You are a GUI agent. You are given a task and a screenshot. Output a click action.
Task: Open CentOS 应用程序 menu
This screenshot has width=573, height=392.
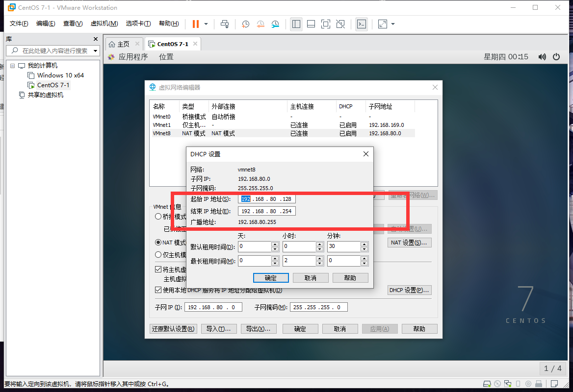[x=133, y=57]
